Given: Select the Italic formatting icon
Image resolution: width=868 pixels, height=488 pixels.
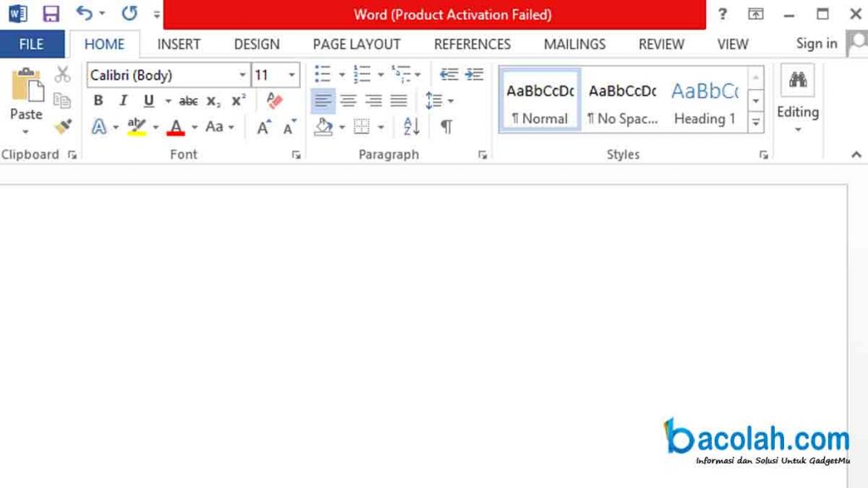Looking at the screenshot, I should click(123, 100).
